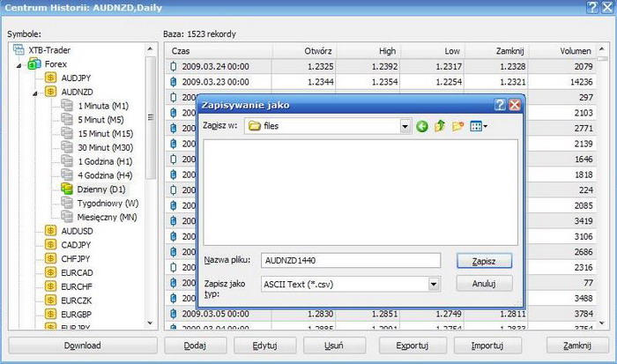Click the 15 Minut (M15) database icon
Image resolution: width=617 pixels, height=364 pixels.
click(67, 133)
